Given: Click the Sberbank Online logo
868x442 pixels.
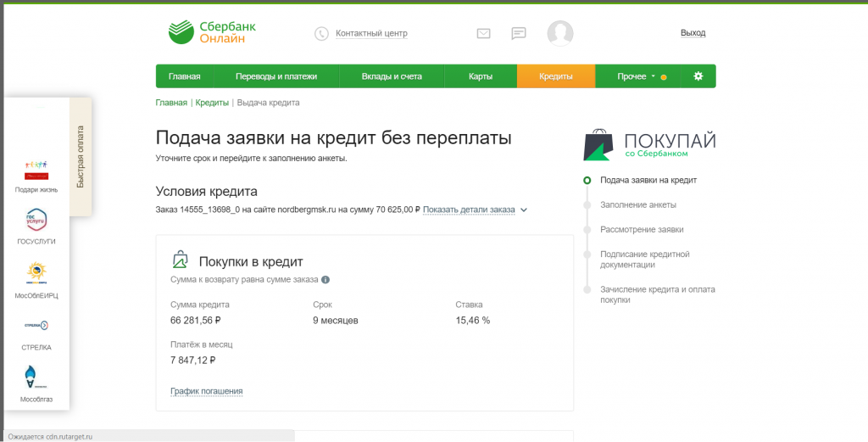Looking at the screenshot, I should pos(213,32).
